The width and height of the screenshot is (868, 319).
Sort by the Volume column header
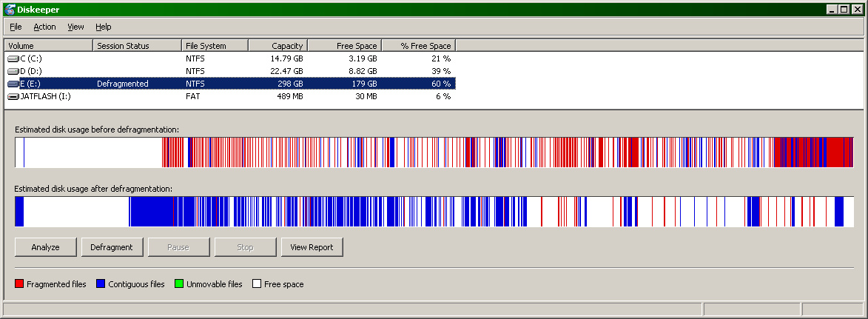tap(48, 45)
